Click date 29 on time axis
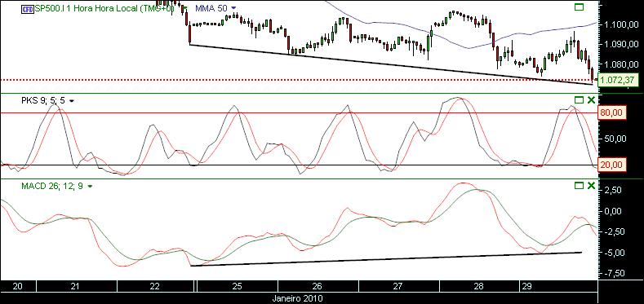This screenshot has width=644, height=304. (527, 286)
